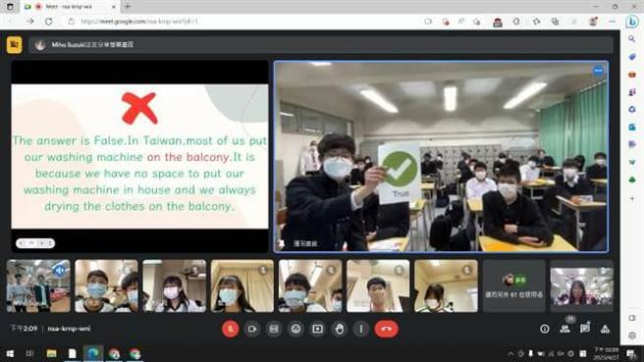Open a new browser tab
Image resolution: width=644 pixels, height=362 pixels.
pyautogui.click(x=128, y=7)
